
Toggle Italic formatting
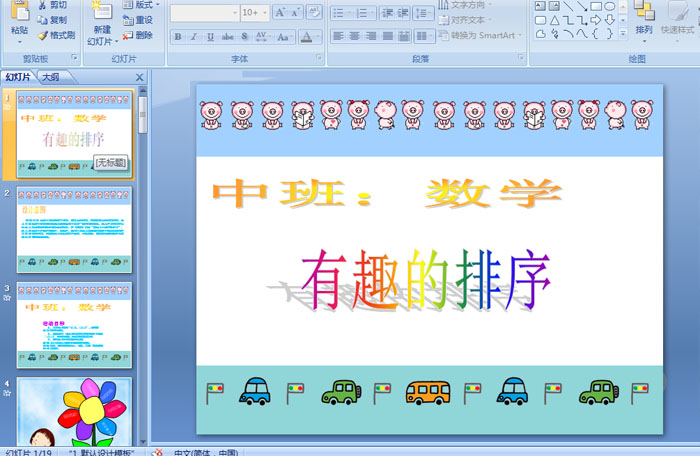196,37
